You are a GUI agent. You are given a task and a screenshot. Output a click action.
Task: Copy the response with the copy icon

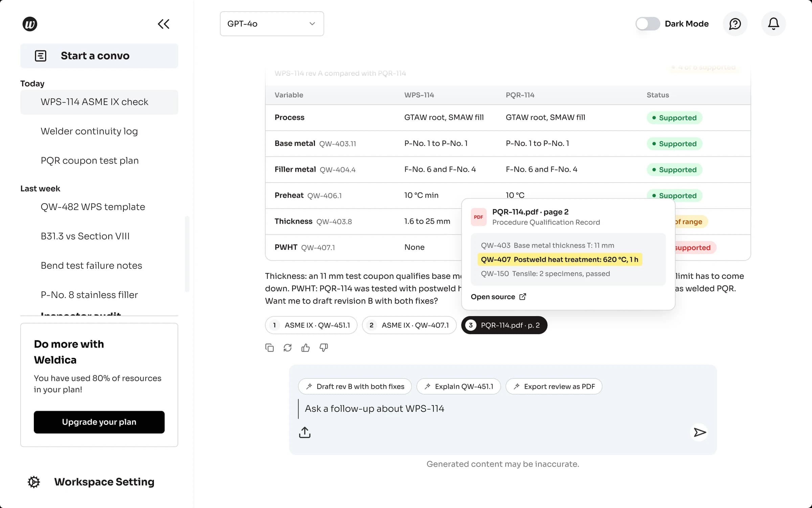(270, 348)
